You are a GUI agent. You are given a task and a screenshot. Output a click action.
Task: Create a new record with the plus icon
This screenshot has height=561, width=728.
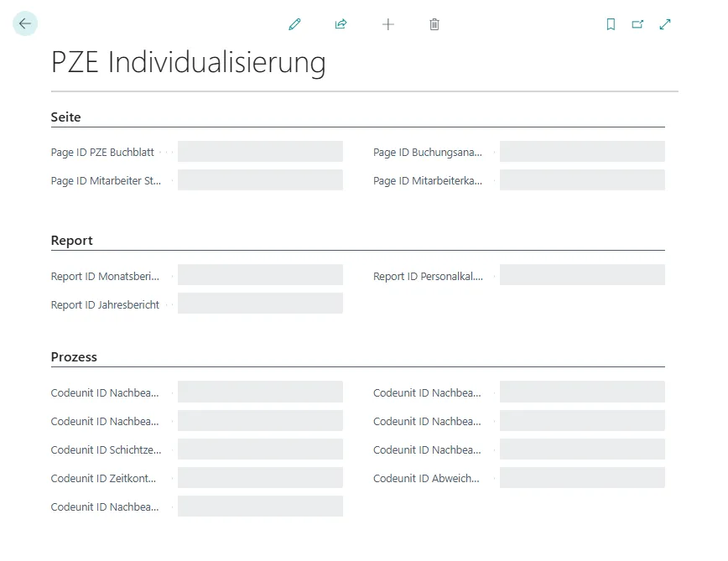[388, 24]
